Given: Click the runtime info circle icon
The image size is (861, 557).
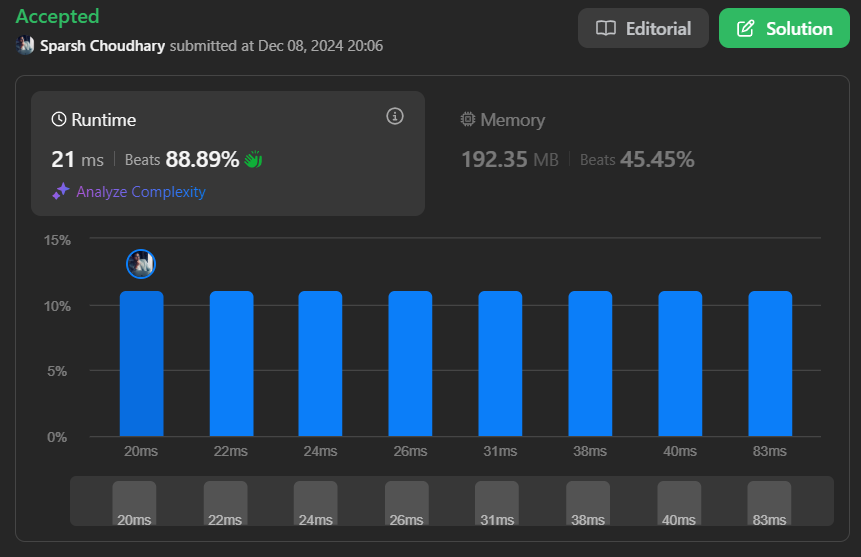Looking at the screenshot, I should pos(395,117).
